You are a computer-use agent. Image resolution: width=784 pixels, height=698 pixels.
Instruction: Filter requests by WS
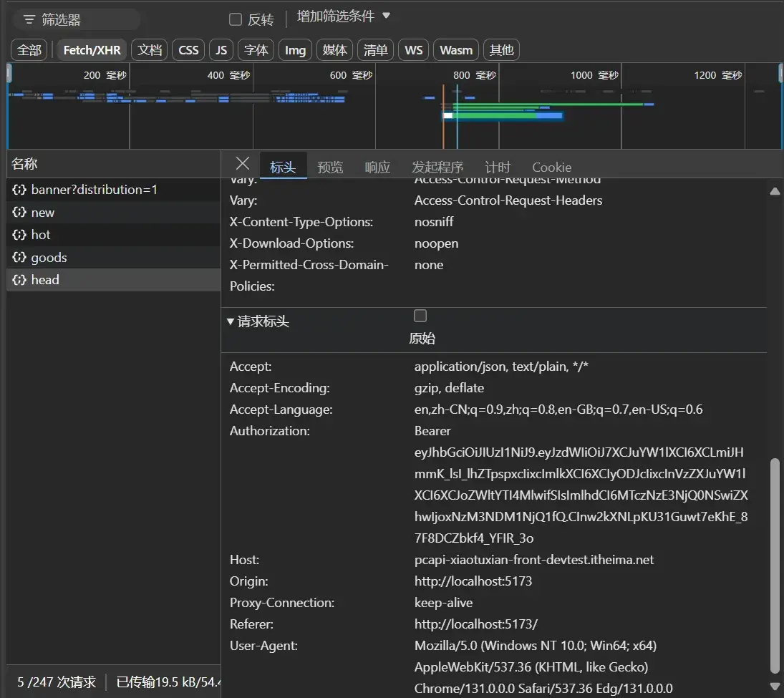tap(414, 50)
